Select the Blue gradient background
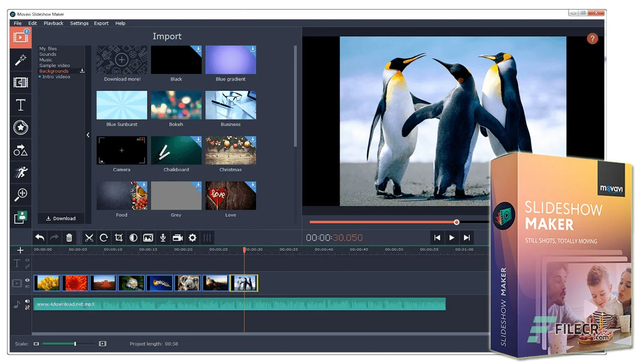The height and width of the screenshot is (362, 644). pos(230,60)
